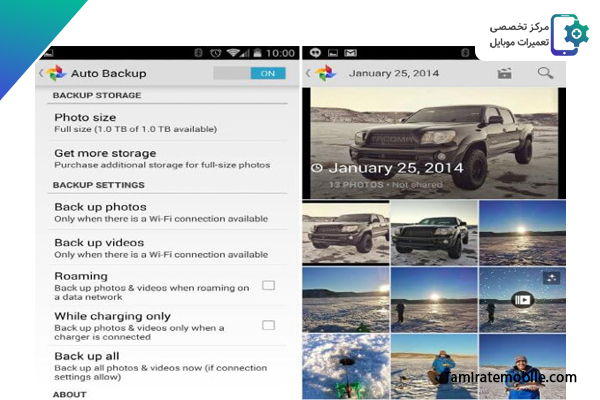Open sunset over ice thumbnail in top row
600x400 pixels.
pyautogui.click(x=522, y=233)
